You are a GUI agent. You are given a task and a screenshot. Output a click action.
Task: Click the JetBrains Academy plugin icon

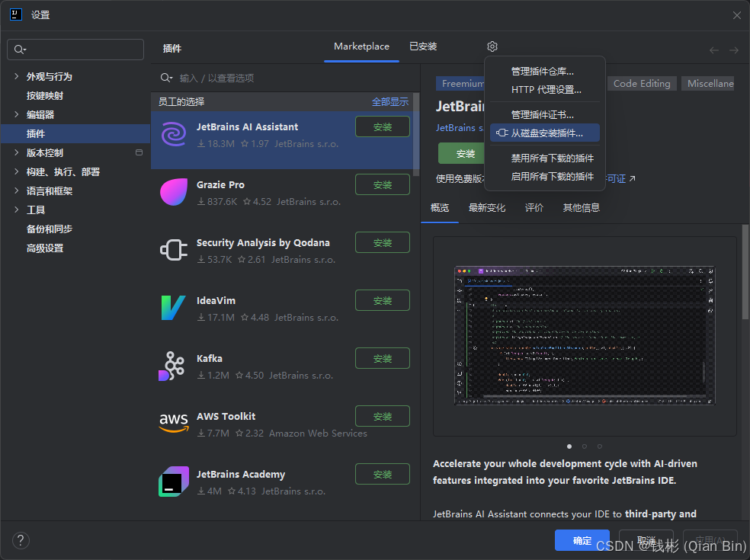174,481
